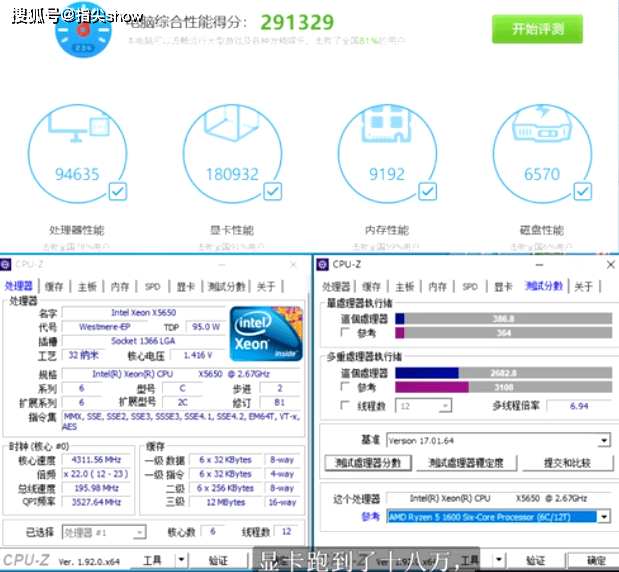Click the multi-thread bar showing 2682.8
The image size is (619, 572).
tap(504, 373)
